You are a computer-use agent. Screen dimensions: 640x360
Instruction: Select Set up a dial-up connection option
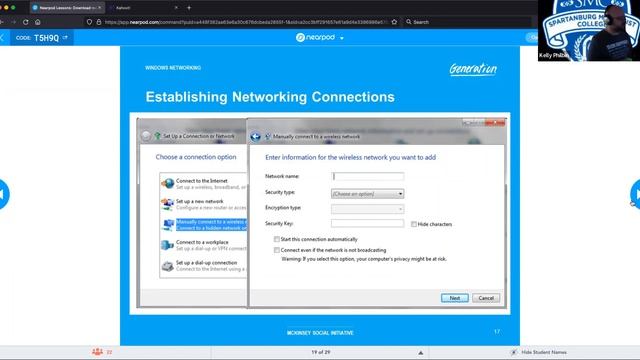[204, 266]
